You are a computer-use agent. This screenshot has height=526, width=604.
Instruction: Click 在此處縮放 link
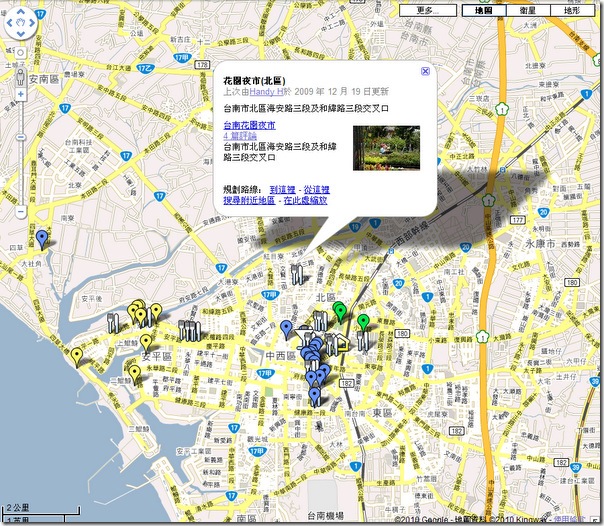click(x=305, y=200)
